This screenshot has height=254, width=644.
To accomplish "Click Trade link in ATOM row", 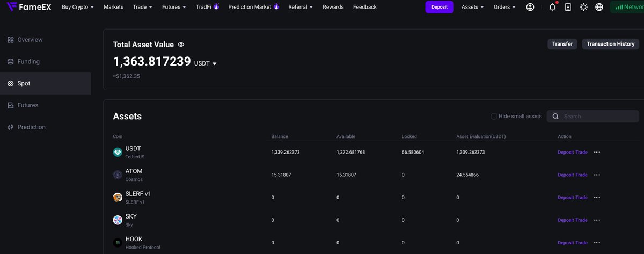I will tap(581, 175).
